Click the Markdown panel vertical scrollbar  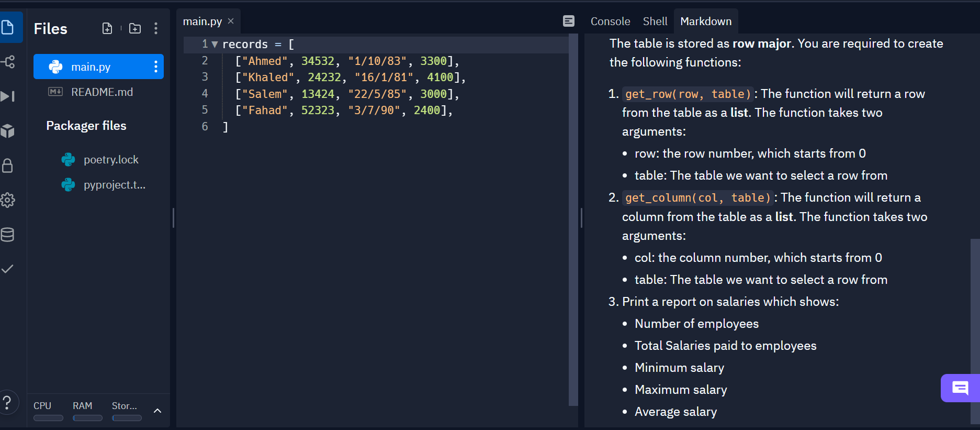point(975,331)
